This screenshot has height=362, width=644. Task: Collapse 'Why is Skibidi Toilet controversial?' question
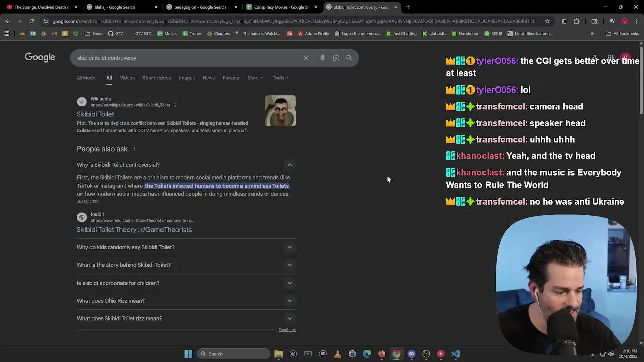point(289,165)
